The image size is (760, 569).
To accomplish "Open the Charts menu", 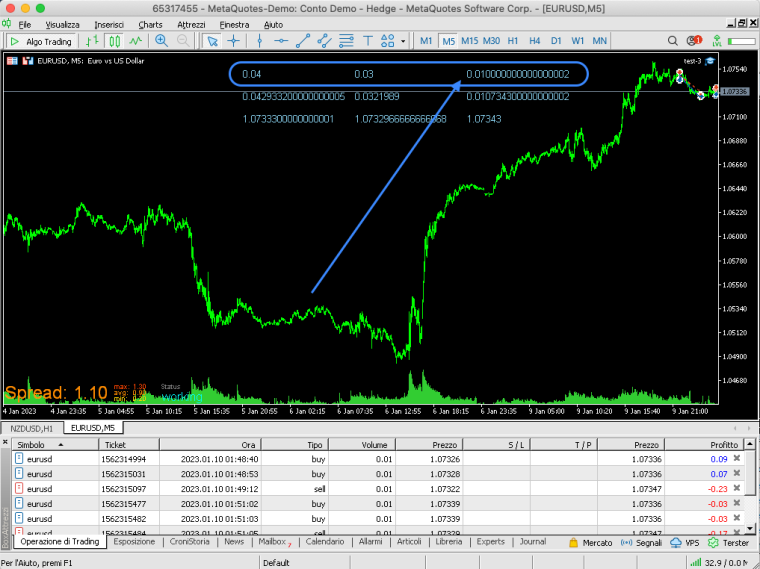I will [x=150, y=24].
